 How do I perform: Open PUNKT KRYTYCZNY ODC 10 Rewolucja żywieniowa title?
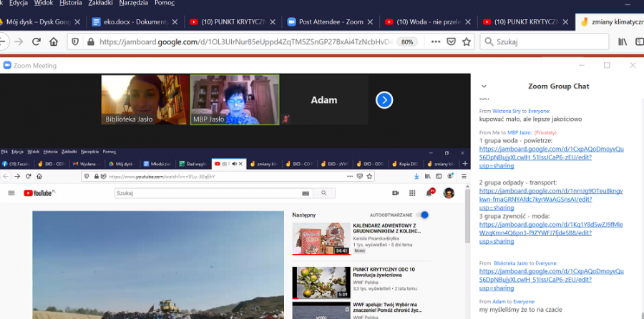tap(384, 273)
